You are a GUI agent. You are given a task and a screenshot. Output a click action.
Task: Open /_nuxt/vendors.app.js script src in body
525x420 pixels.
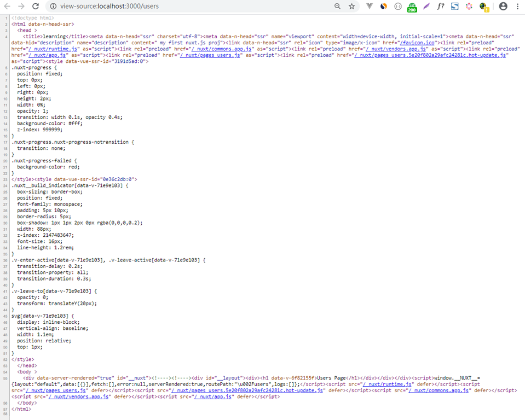(x=78, y=396)
